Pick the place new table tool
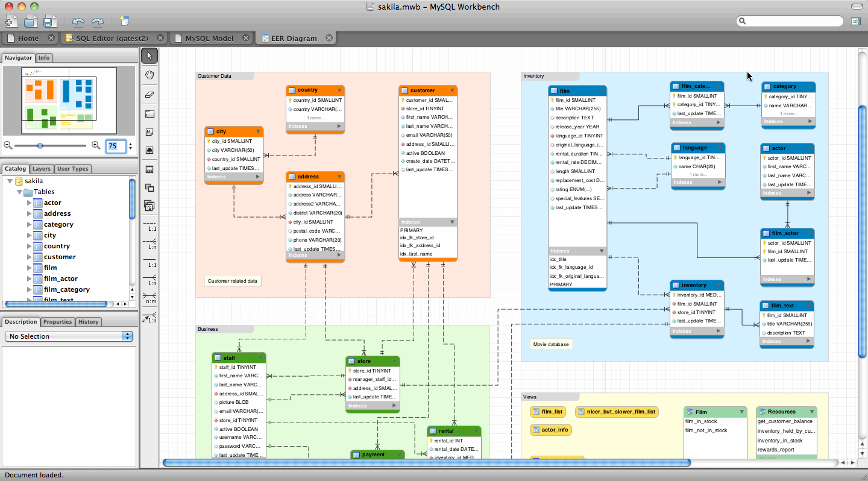868x481 pixels. 149,169
